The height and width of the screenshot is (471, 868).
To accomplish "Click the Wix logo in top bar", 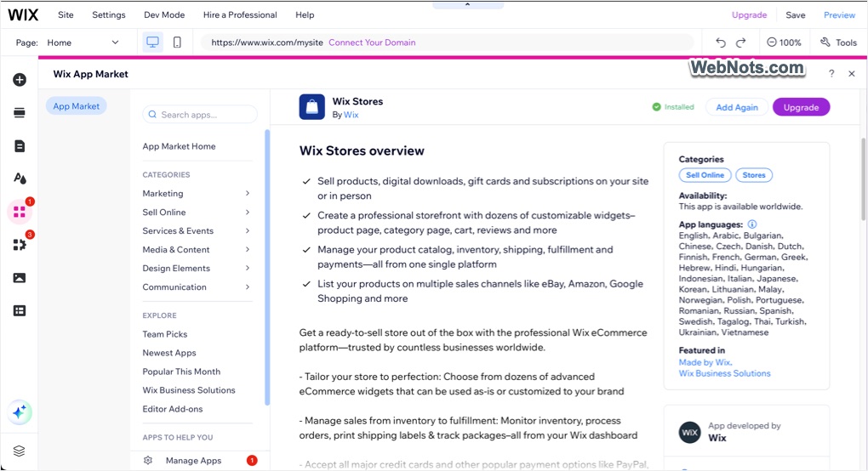I will pos(23,15).
